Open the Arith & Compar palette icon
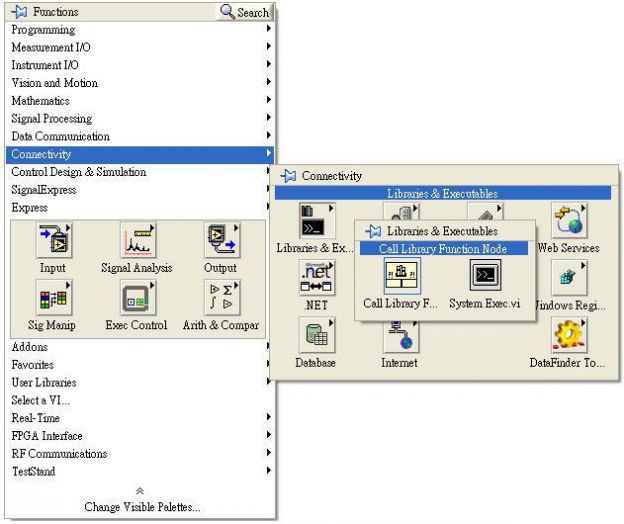Viewport: 624px width, 524px height. (222, 297)
